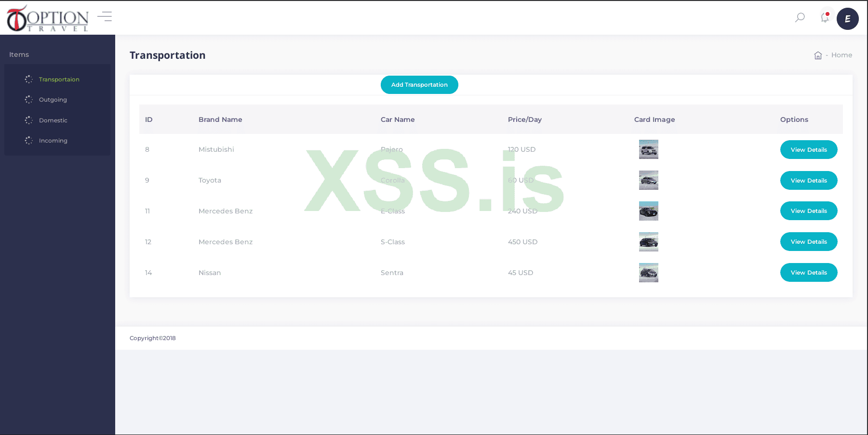
Task: Select the Toyota brand cell
Action: 210,180
